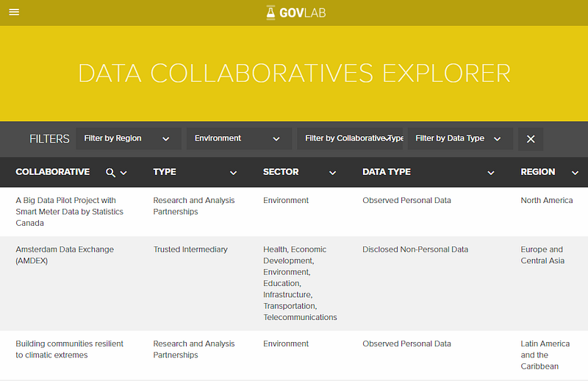588x381 pixels.
Task: Open the Filter by Data Type dropdown
Action: (x=460, y=138)
